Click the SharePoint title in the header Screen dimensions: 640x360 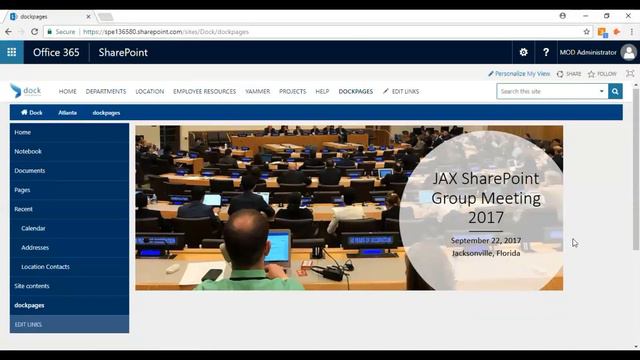[x=123, y=52]
